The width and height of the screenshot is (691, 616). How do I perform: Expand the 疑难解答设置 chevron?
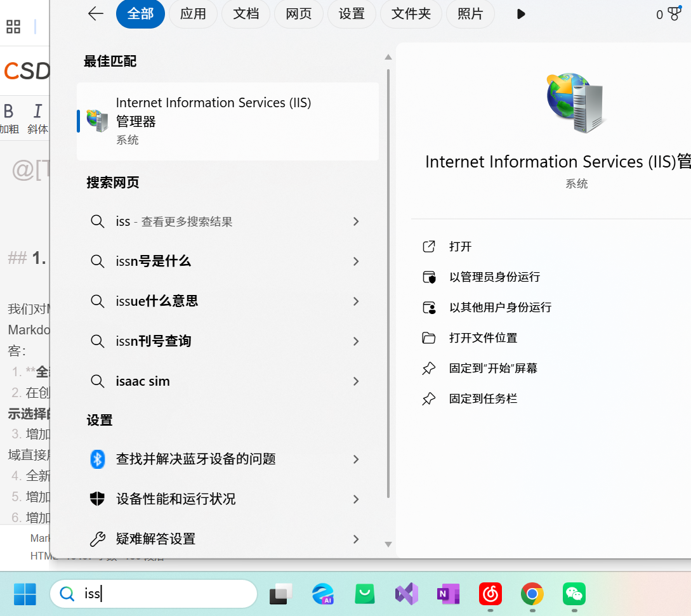[356, 539]
